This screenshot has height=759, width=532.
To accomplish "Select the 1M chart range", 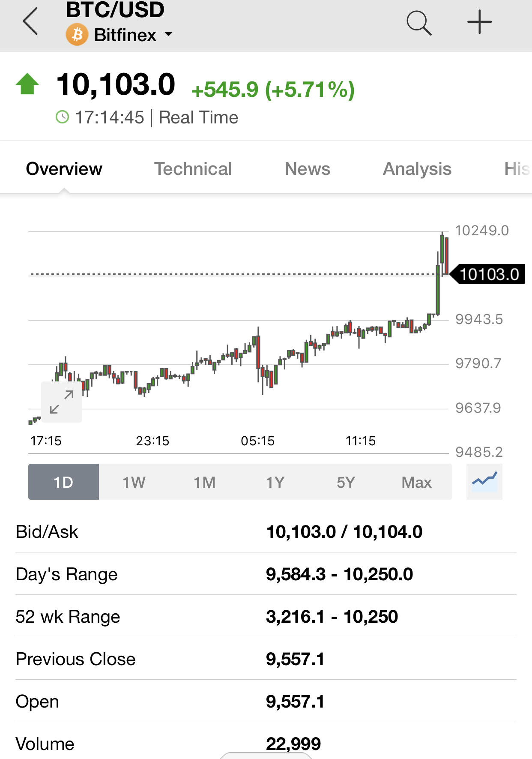I will (x=205, y=482).
